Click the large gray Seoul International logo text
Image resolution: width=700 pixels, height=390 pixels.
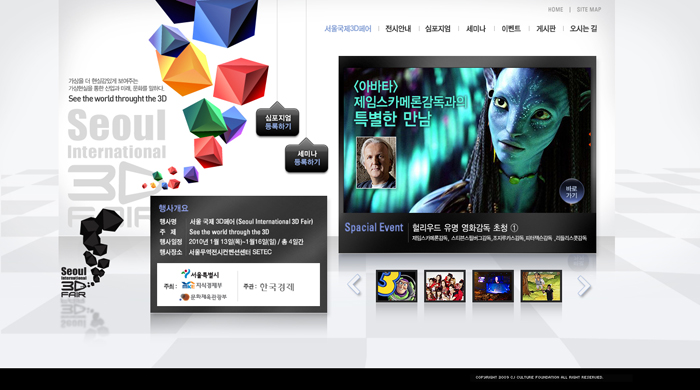pos(117,134)
